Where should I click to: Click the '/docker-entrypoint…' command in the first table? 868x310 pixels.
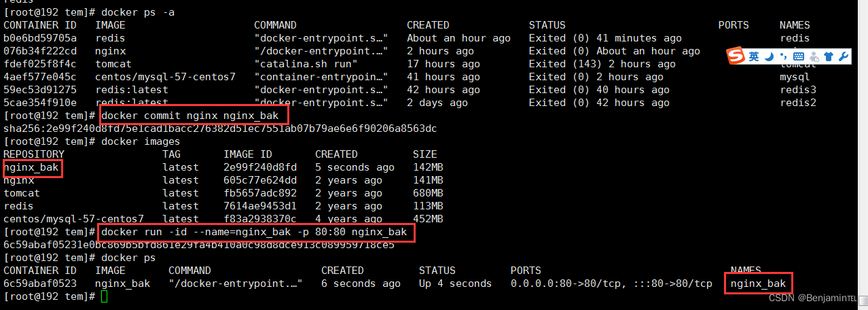click(321, 51)
